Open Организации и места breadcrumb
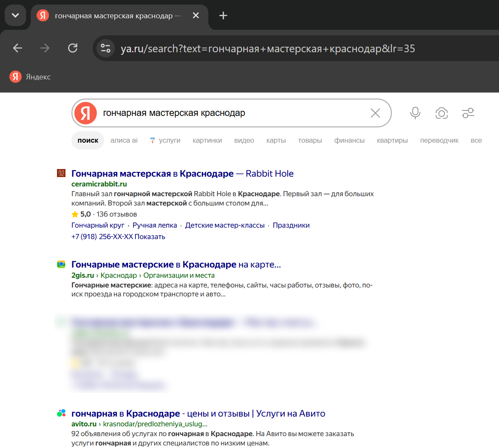The image size is (499, 448). [179, 275]
